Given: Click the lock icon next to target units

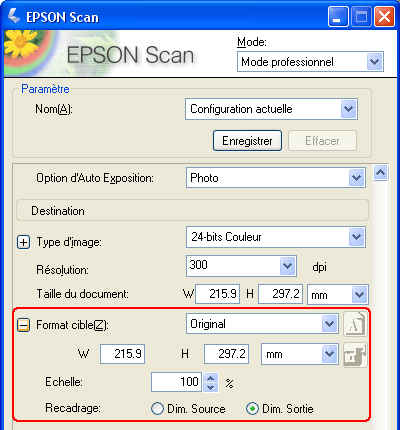Looking at the screenshot, I should (x=355, y=355).
